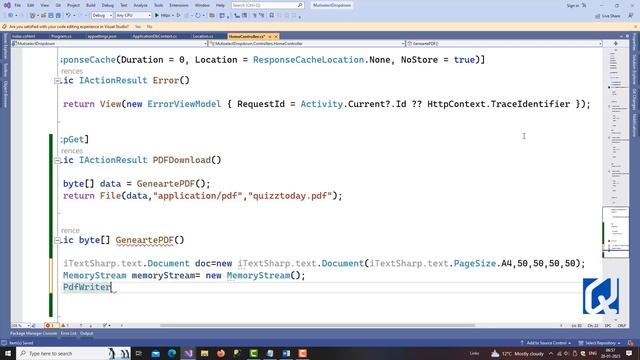Click the bookmark toolbar icon

pyautogui.click(x=271, y=16)
